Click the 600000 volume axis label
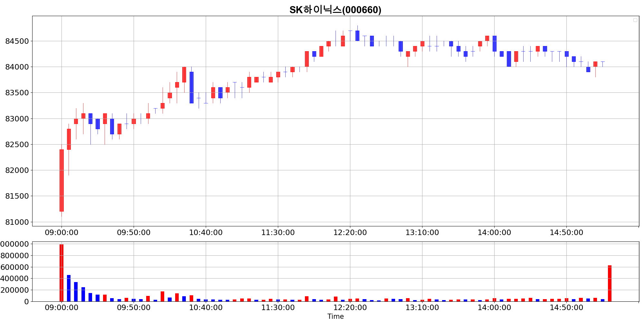644x322 pixels. pos(14,267)
